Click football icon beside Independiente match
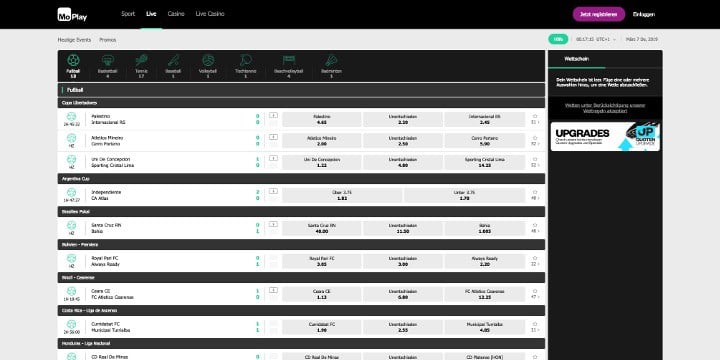Viewport: 720px width, 360px height. pos(71,192)
